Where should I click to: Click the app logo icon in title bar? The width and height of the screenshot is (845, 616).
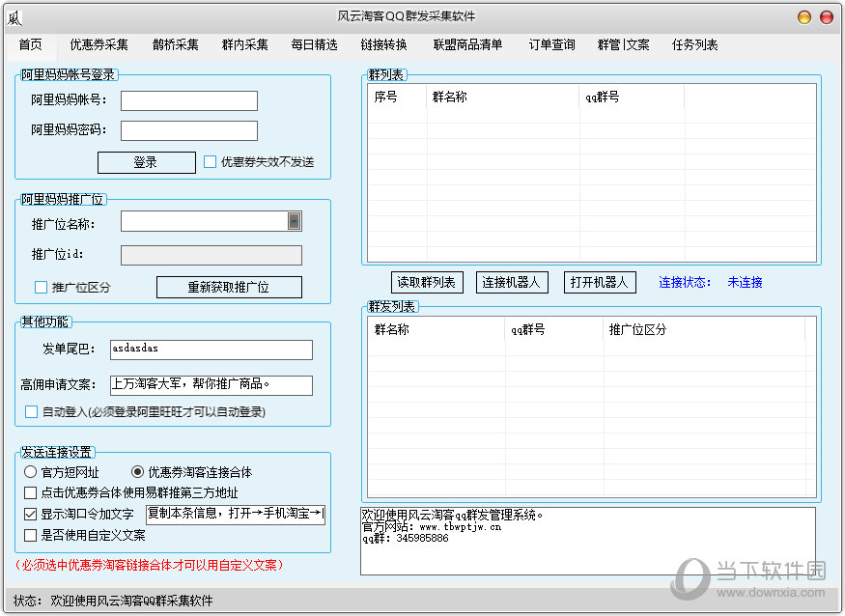pos(14,17)
